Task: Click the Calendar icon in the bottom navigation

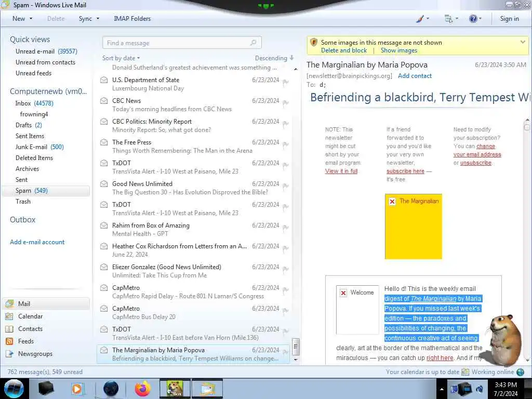Action: [x=9, y=316]
